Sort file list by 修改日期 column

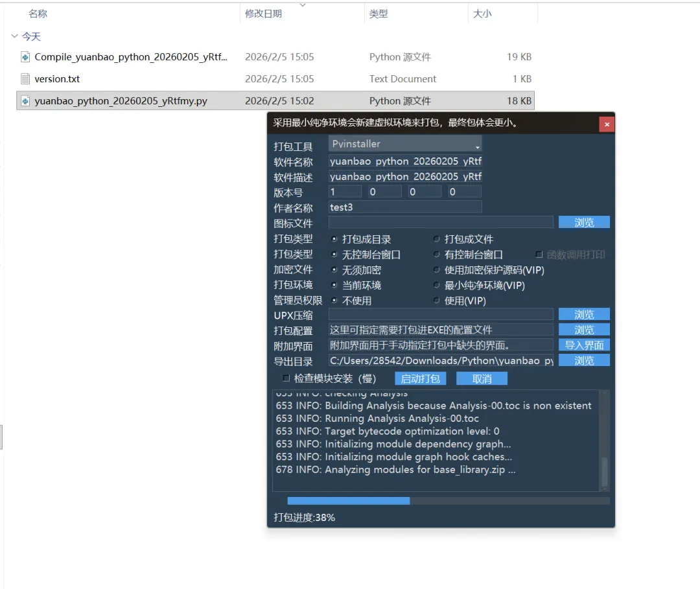pyautogui.click(x=263, y=14)
